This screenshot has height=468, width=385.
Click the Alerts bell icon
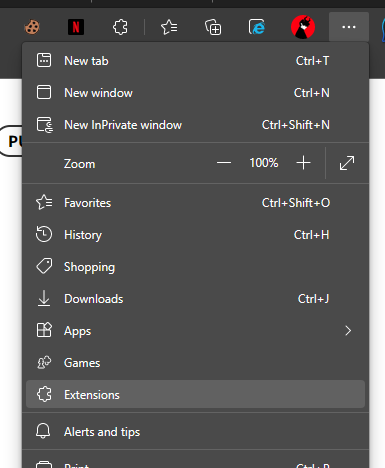pos(43,431)
